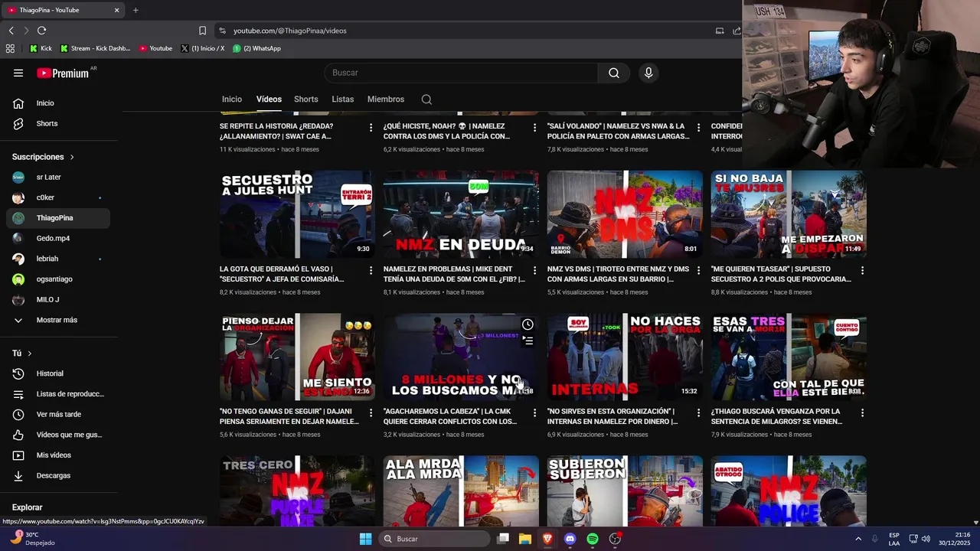Bookmark this page with bookmark icon
The height and width of the screenshot is (551, 980).
point(202,31)
